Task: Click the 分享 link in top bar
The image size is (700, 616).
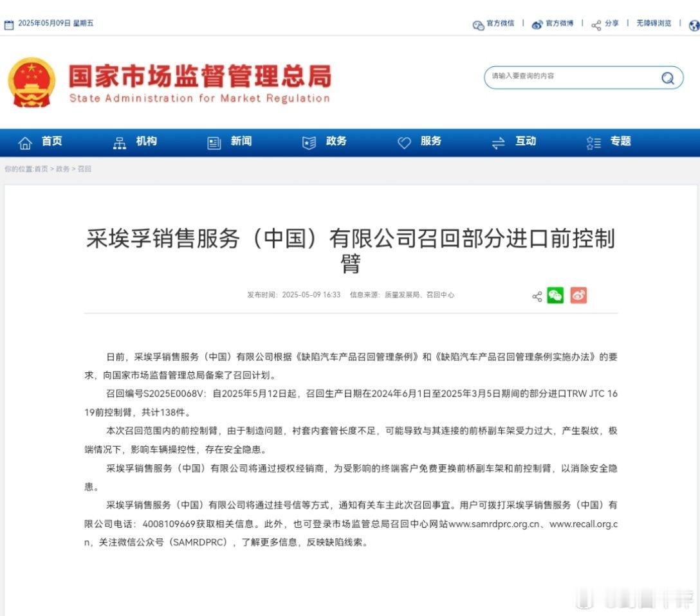Action: (612, 23)
